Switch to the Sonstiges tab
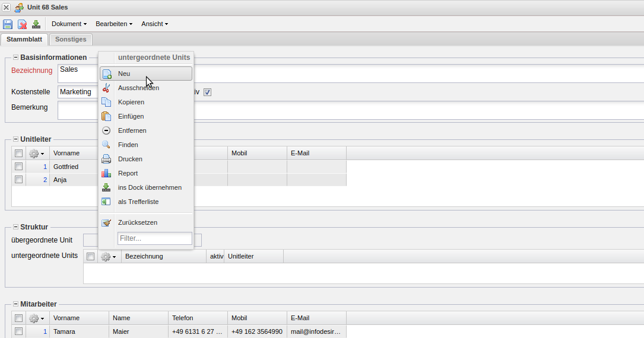 71,39
